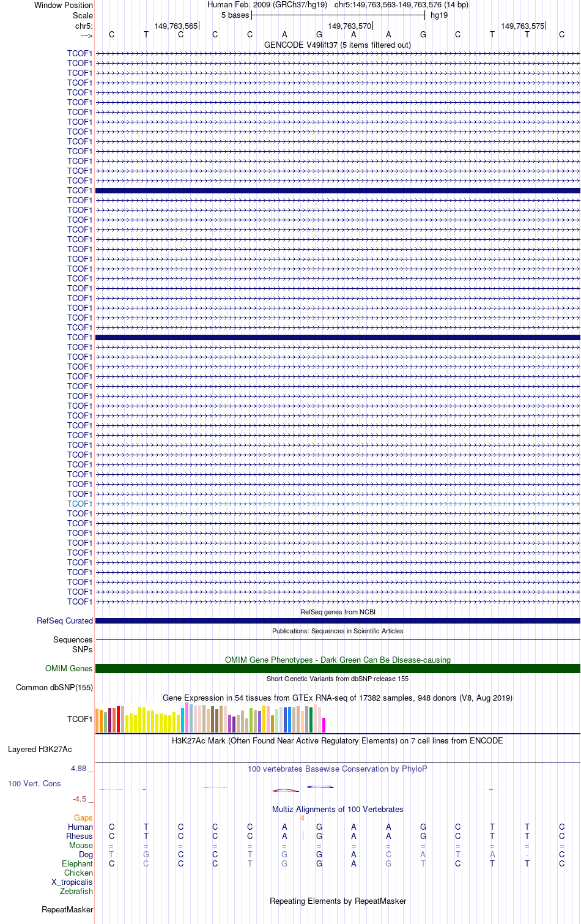Open 'Publications: Sequences in Scientific Articles' title
Image resolution: width=581 pixels, height=924 pixels.
[x=338, y=631]
